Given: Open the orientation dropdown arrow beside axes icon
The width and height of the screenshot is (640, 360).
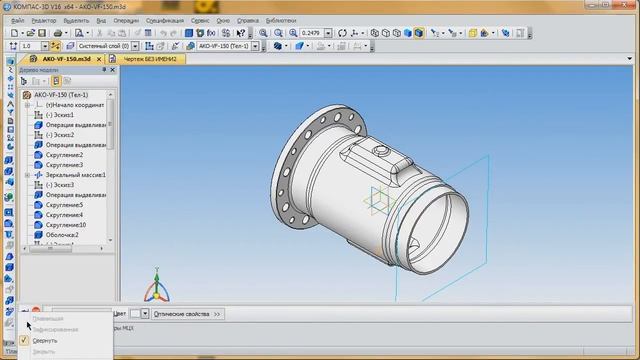Looking at the screenshot, I should point(362,33).
